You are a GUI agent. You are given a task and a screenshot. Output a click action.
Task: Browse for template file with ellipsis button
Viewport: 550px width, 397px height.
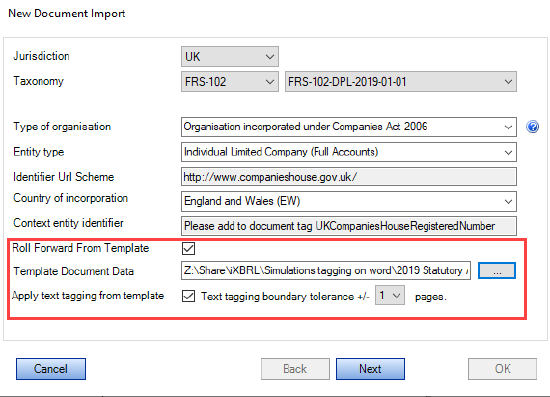coord(497,271)
